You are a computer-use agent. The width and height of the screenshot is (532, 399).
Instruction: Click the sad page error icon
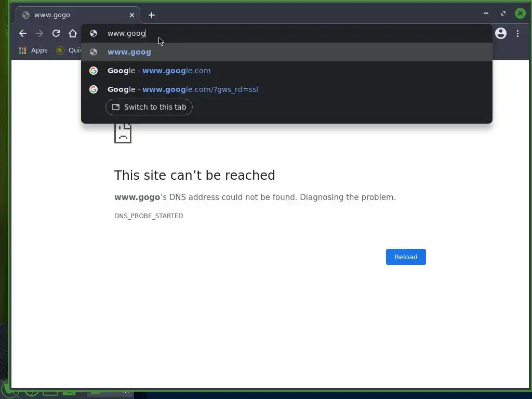(123, 133)
